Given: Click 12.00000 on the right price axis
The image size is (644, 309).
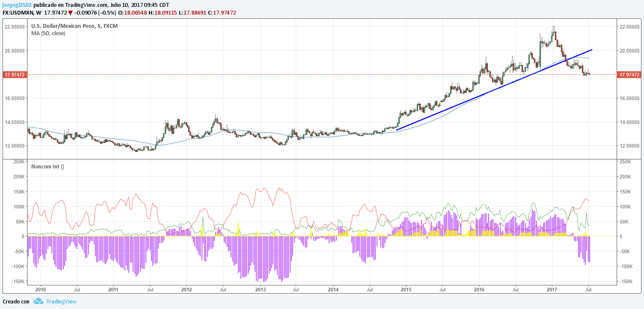Looking at the screenshot, I should [630, 146].
